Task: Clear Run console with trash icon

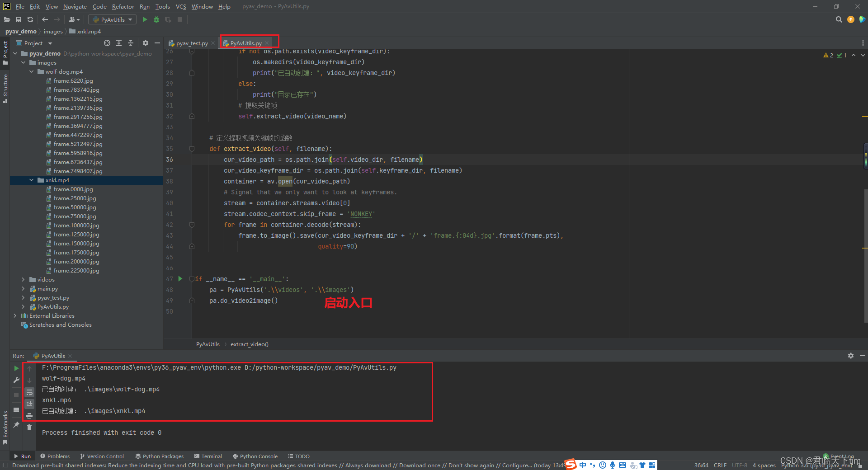Action: coord(29,427)
